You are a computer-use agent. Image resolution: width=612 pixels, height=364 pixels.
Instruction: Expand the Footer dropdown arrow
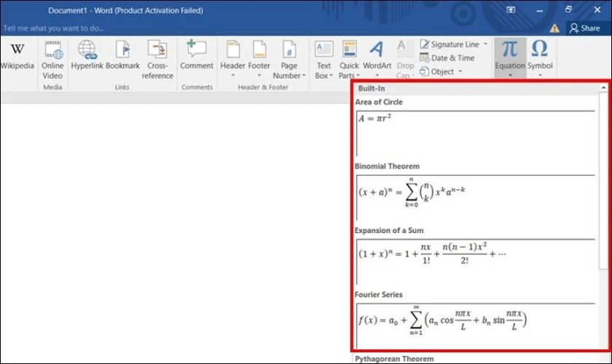click(259, 75)
